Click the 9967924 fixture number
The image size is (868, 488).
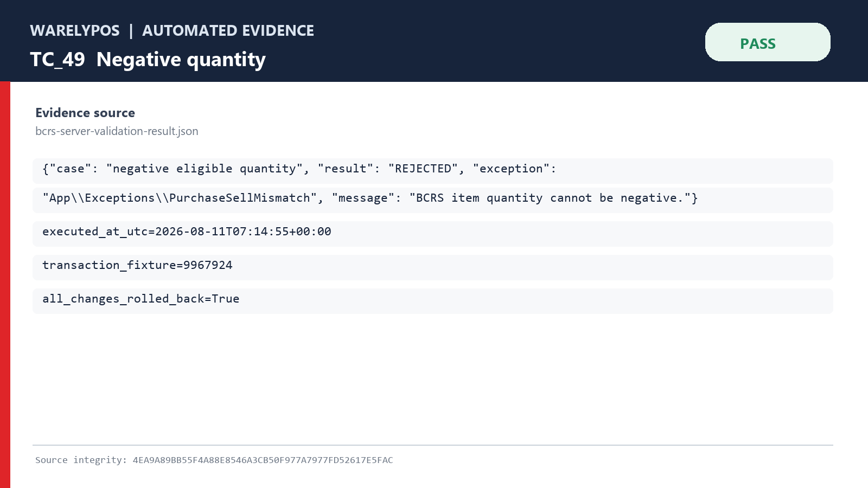(x=208, y=265)
